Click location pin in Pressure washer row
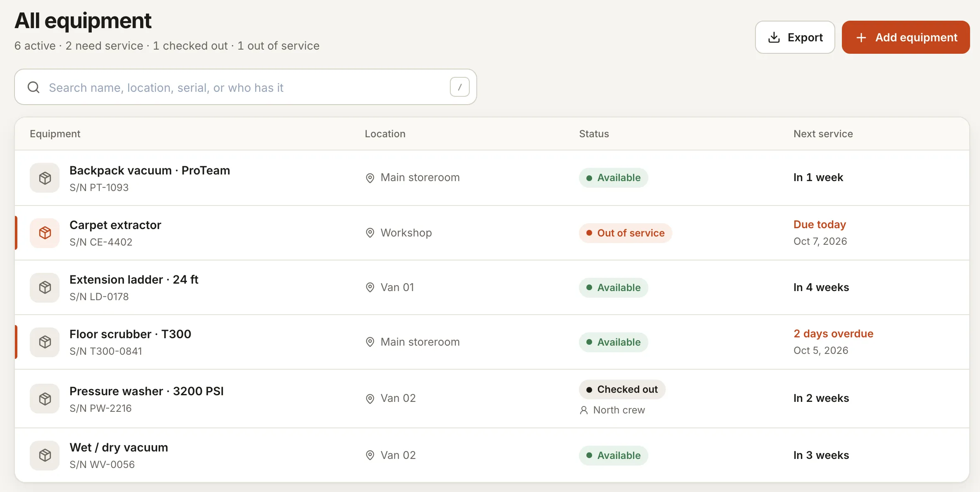The width and height of the screenshot is (980, 492). pyautogui.click(x=370, y=399)
